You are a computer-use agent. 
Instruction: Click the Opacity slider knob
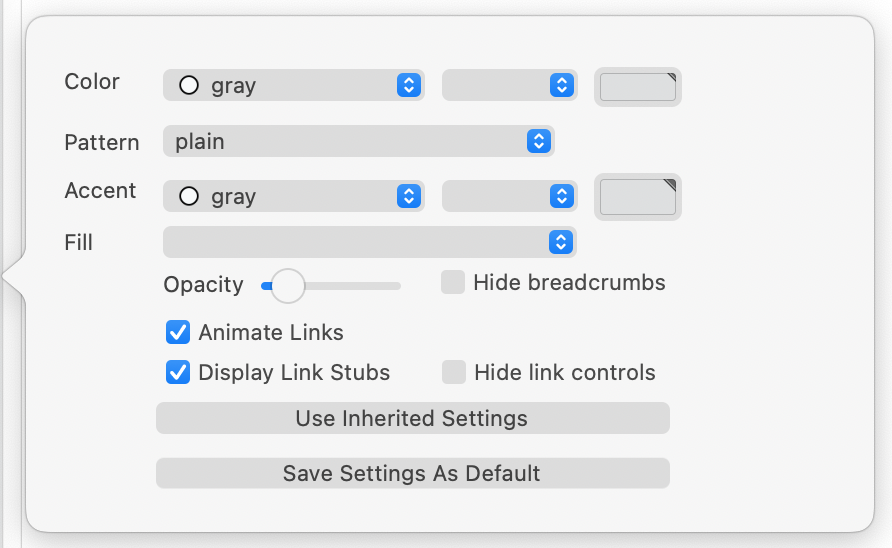(x=288, y=286)
